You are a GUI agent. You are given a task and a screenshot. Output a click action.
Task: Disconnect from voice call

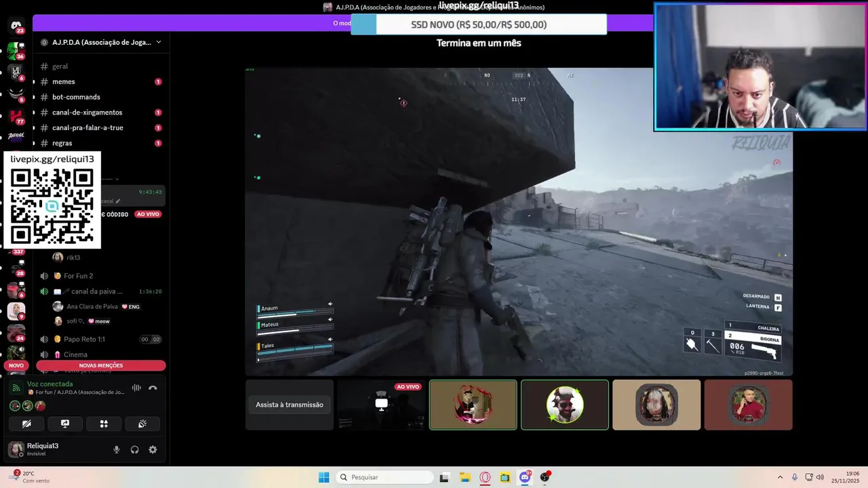coord(153,388)
